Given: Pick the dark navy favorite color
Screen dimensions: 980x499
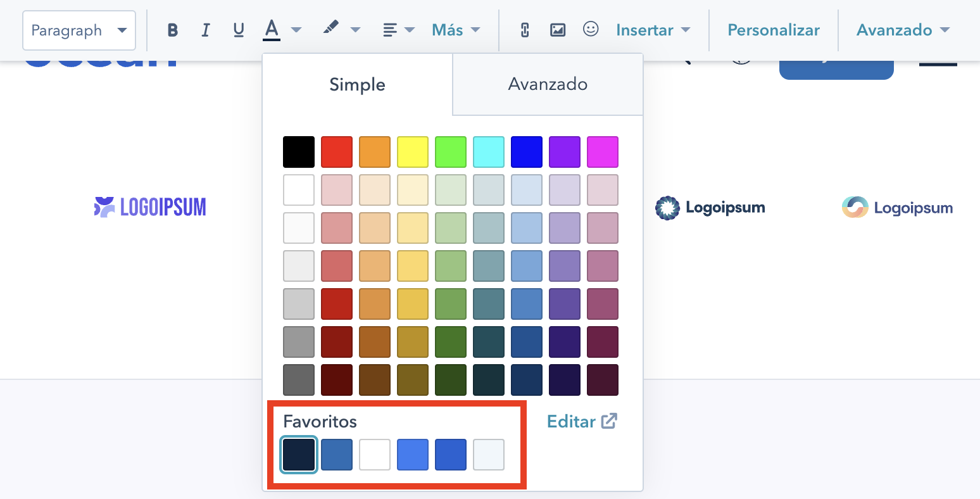Looking at the screenshot, I should point(298,454).
